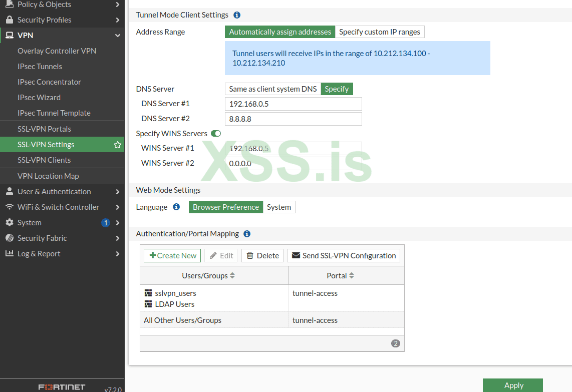Click the Apply button
Image resolution: width=572 pixels, height=392 pixels.
[x=513, y=385]
